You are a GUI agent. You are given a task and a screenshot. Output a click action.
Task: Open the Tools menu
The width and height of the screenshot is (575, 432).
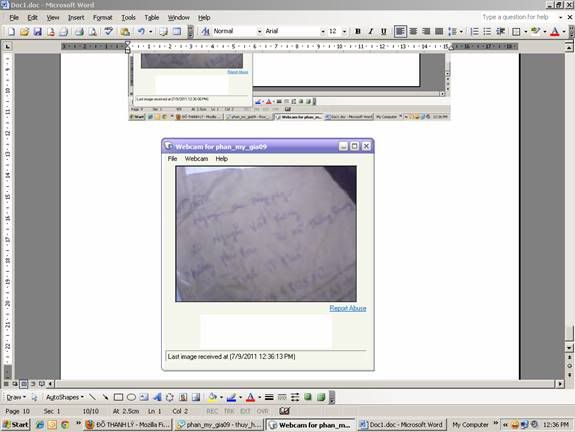click(128, 18)
